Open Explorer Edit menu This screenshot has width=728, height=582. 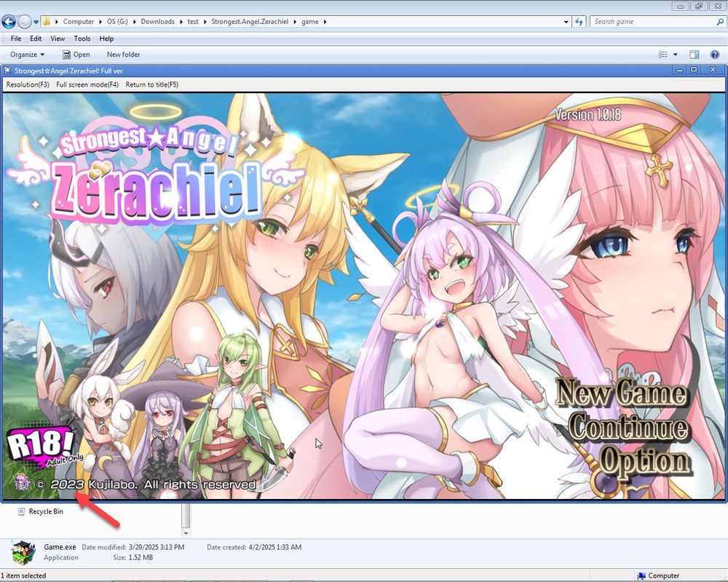tap(36, 39)
